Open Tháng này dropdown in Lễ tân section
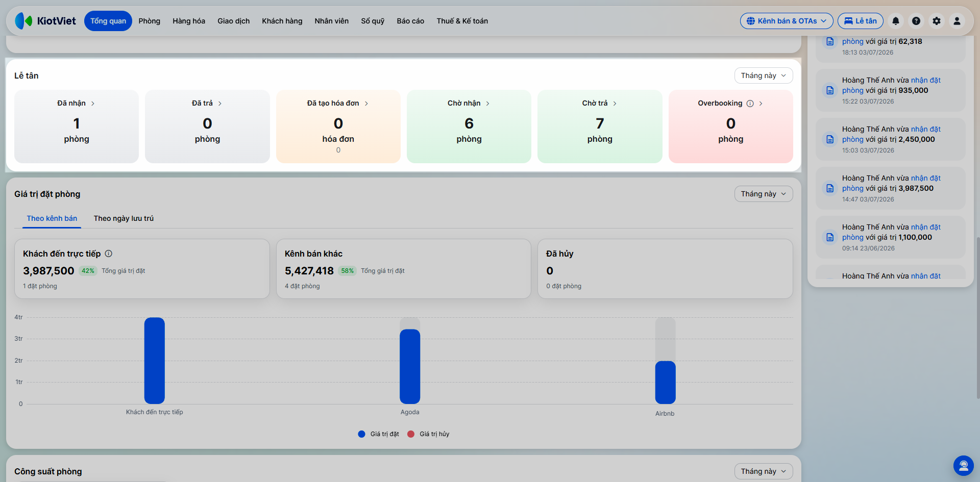Screen dimensions: 980x482 (x=764, y=75)
